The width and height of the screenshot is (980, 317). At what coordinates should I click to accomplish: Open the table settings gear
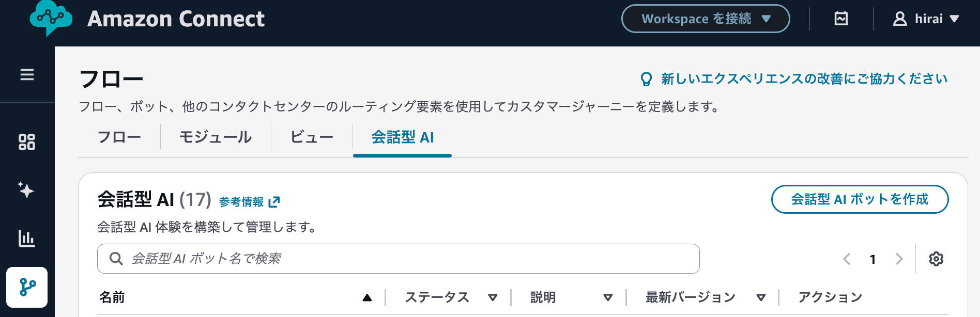tap(936, 259)
